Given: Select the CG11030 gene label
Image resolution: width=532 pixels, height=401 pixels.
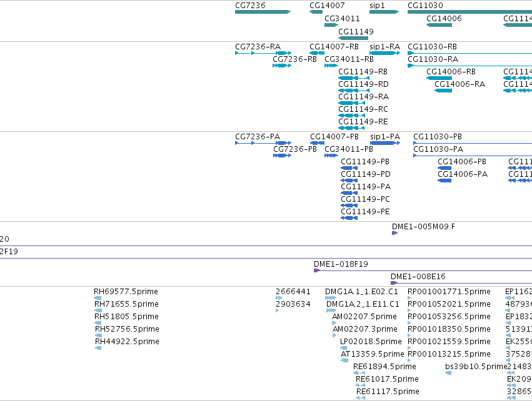Looking at the screenshot, I should [425, 6].
